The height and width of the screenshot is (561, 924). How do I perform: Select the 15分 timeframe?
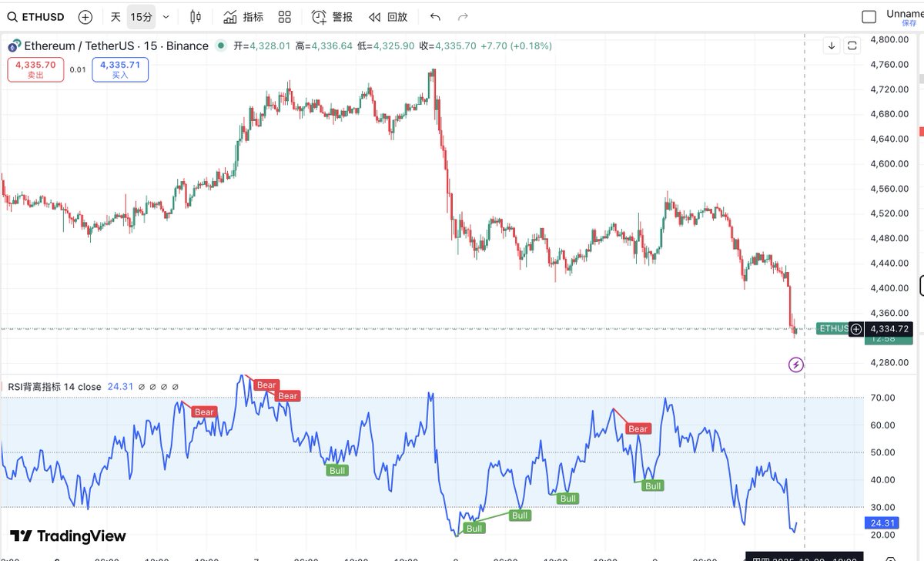tap(141, 17)
